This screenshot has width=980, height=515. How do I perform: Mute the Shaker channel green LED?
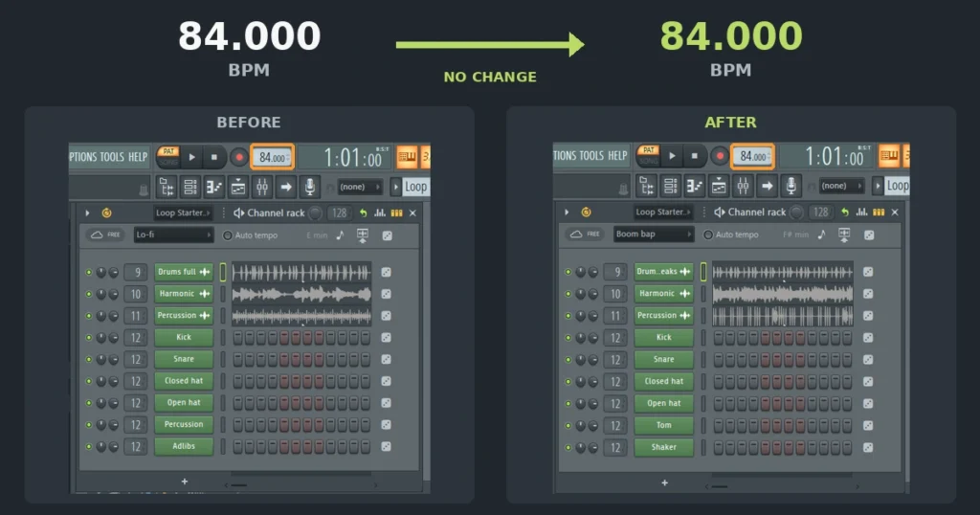[x=568, y=447]
